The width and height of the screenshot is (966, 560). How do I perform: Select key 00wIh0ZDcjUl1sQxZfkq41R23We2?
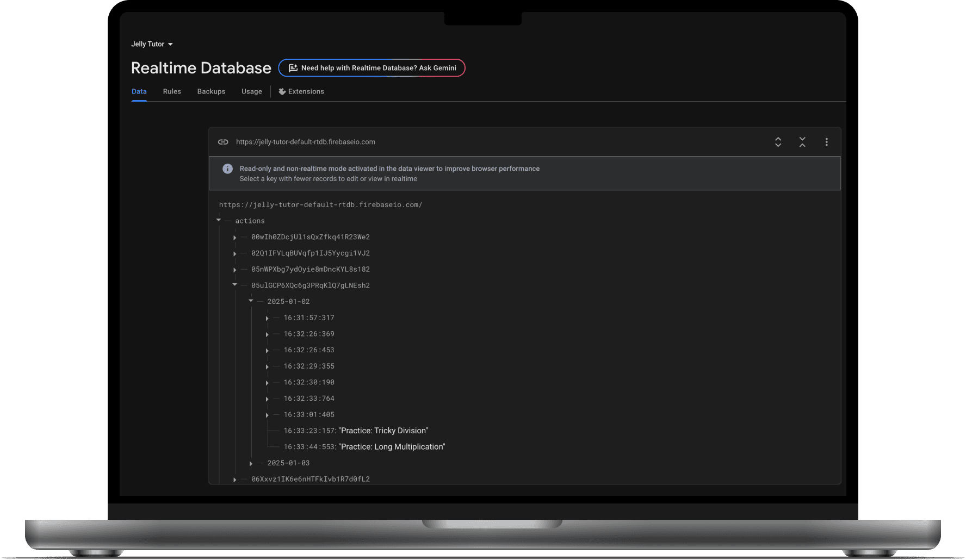[x=311, y=237]
